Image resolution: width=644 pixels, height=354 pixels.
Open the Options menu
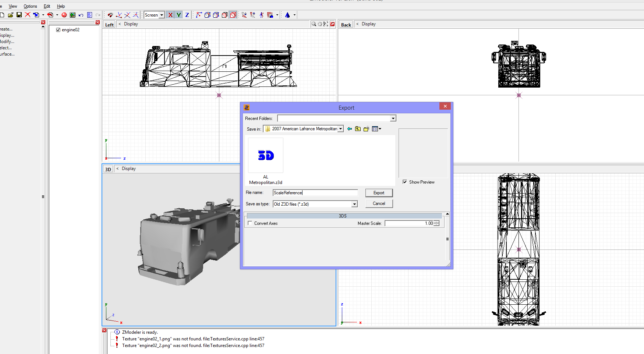coord(30,6)
